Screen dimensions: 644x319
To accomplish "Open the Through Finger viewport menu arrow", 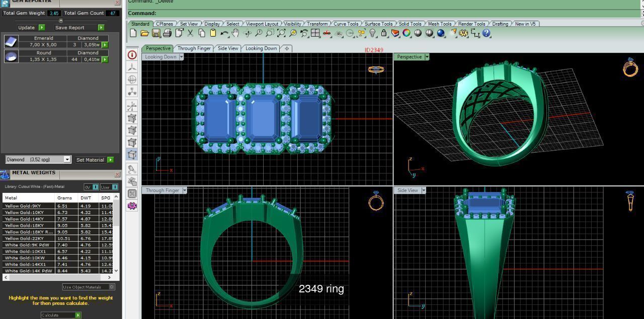I will 185,190.
